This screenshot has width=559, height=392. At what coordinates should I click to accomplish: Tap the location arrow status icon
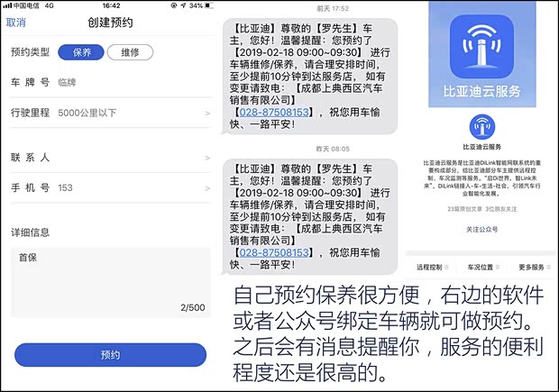tap(183, 5)
